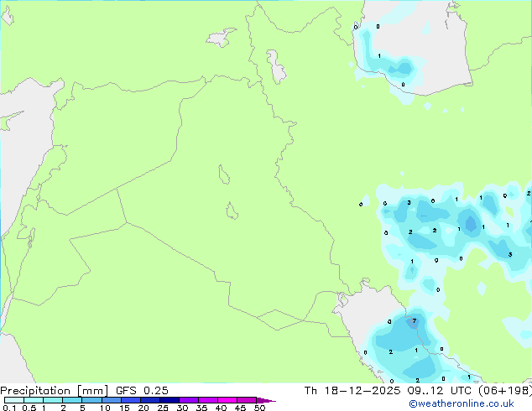
Task: Click the 'Precipitation [mm]' title text
Action: 54,391
